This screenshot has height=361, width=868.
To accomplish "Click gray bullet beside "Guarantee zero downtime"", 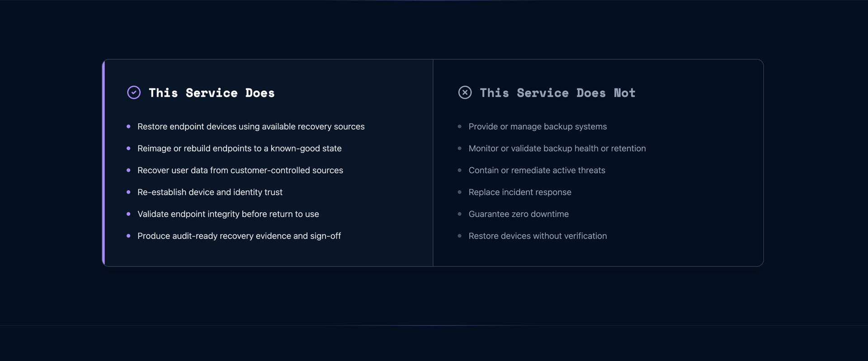I will pos(459,214).
